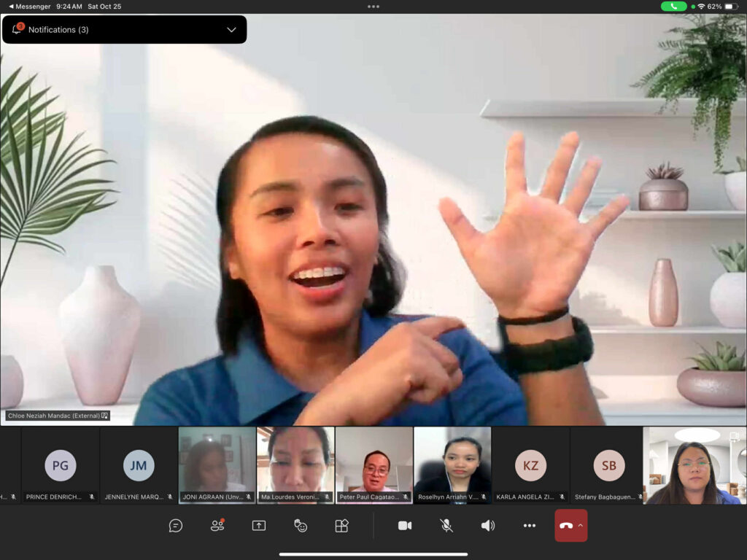Open the apps and views icon
Viewport: 747px width, 560px height.
341,526
